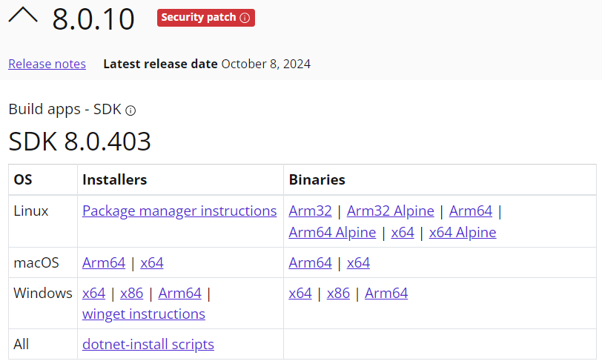Download Windows x64 installer

pos(93,294)
